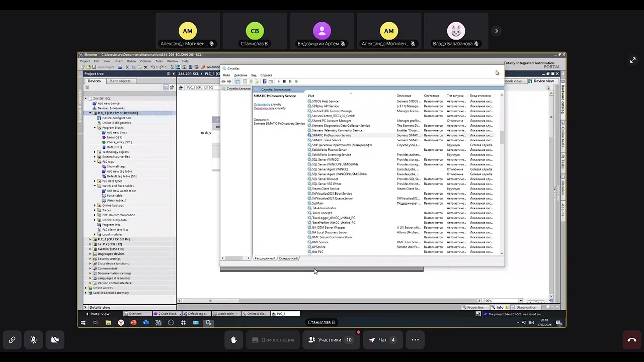Expand the Security settings node
The image size is (644, 362).
click(90, 259)
